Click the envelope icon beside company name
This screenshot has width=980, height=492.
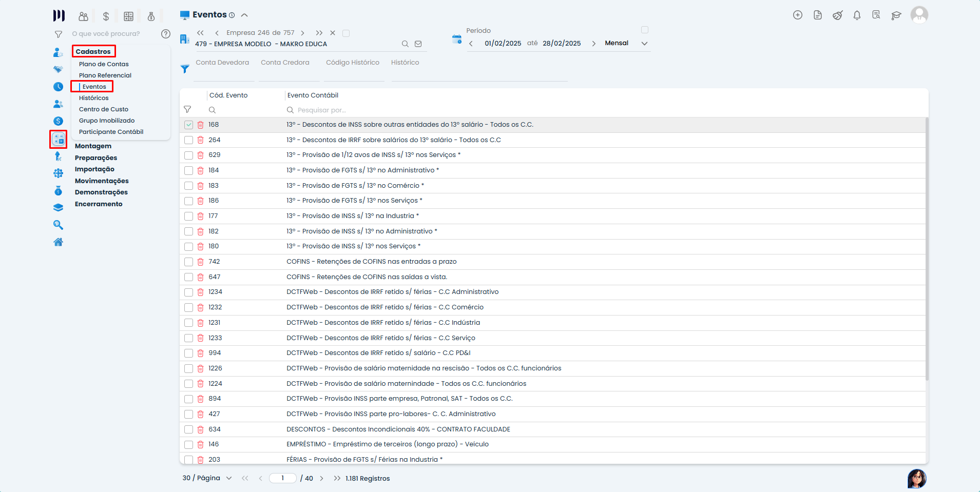[418, 44]
